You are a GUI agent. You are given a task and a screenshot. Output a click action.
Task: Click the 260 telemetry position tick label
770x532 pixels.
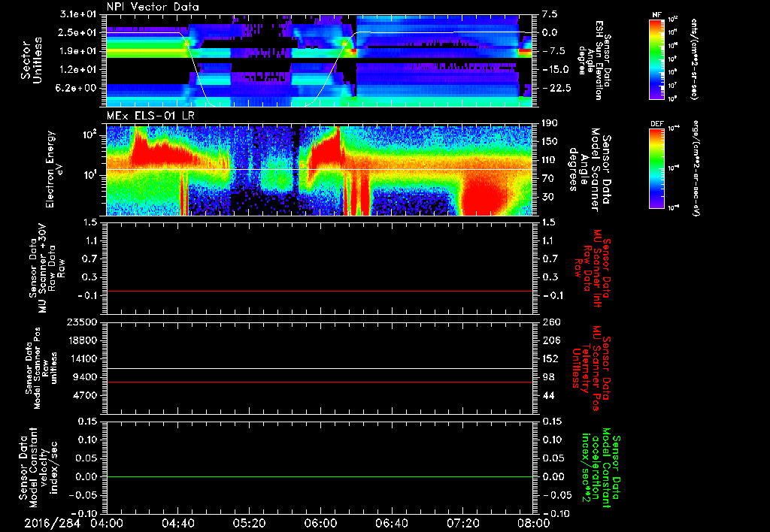click(x=551, y=322)
